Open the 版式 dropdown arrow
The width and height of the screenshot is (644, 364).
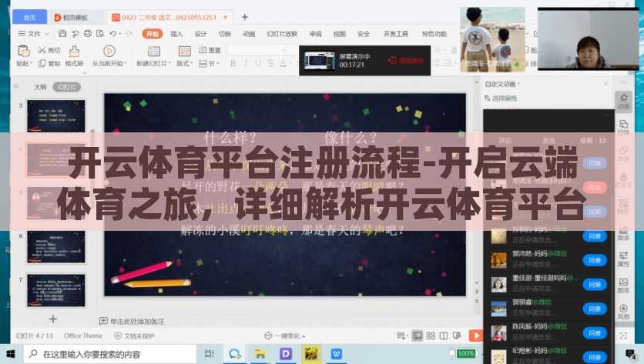tap(191, 64)
